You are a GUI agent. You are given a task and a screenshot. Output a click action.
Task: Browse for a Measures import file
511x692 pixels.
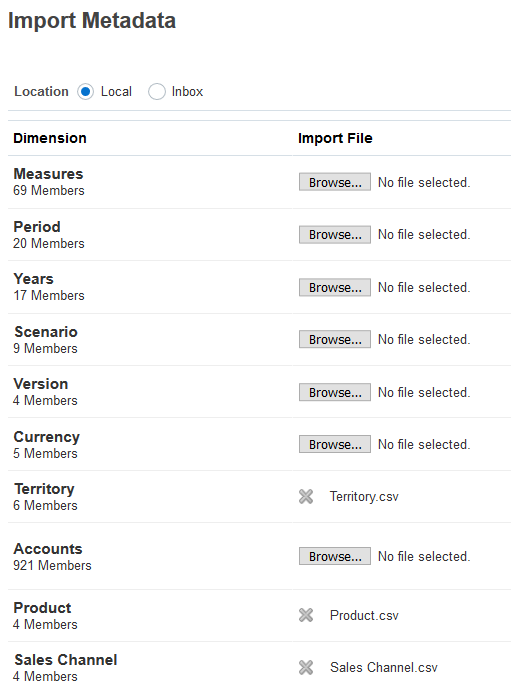pyautogui.click(x=335, y=182)
